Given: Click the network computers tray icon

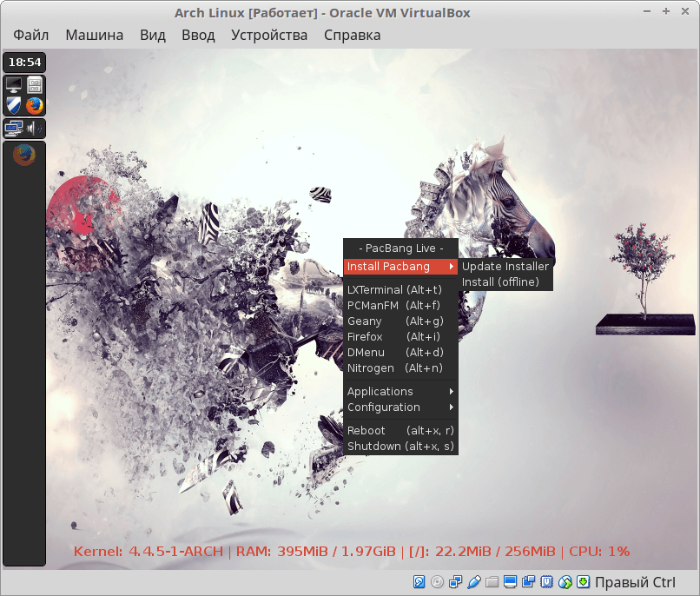Looking at the screenshot, I should coord(14,129).
